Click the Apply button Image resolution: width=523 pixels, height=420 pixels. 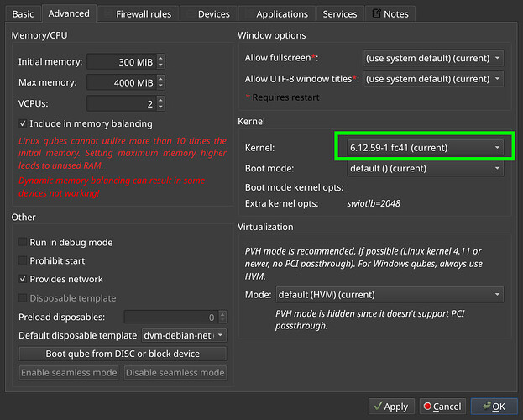(391, 407)
